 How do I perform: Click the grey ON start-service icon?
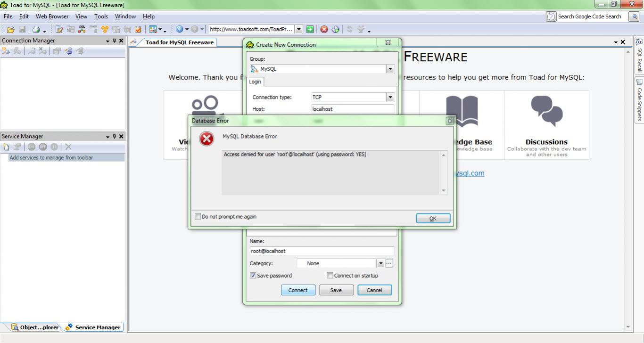tap(32, 147)
